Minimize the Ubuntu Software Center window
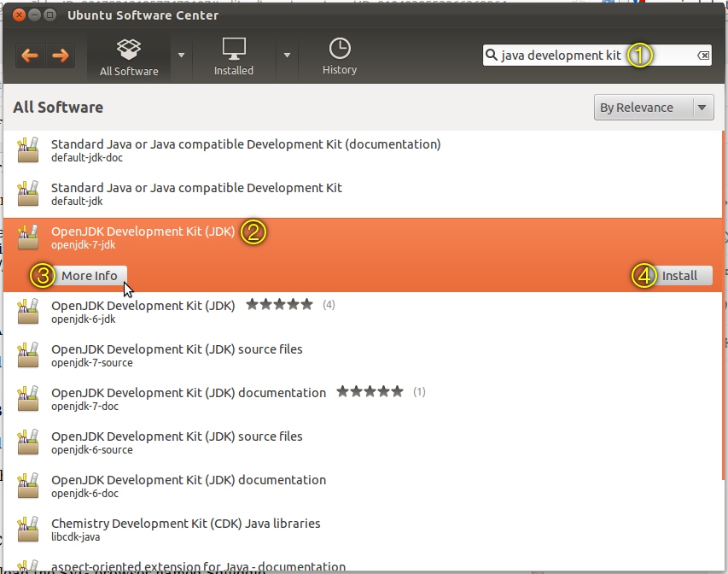The height and width of the screenshot is (574, 728). coord(34,15)
